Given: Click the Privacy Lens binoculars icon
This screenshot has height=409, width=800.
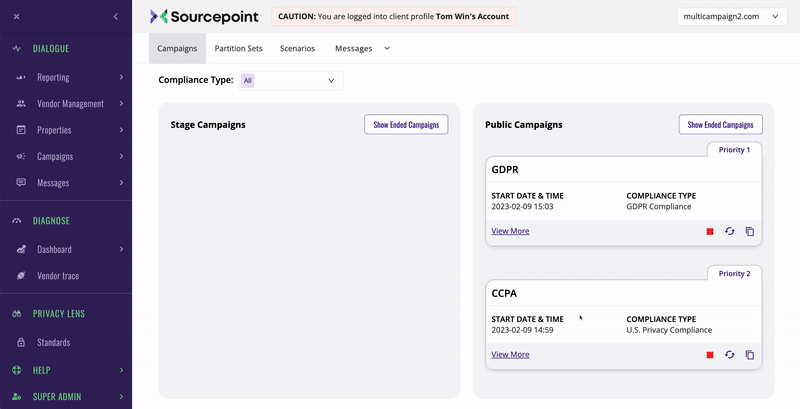Looking at the screenshot, I should [x=17, y=314].
